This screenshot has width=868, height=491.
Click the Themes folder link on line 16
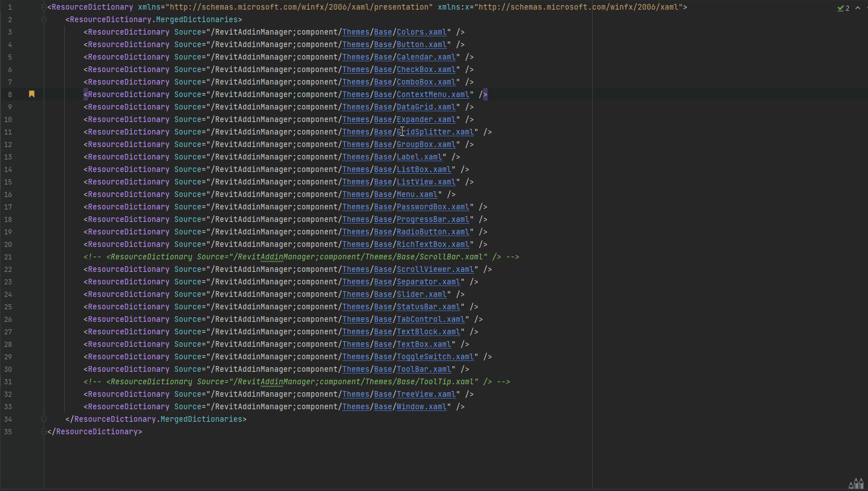(x=355, y=195)
